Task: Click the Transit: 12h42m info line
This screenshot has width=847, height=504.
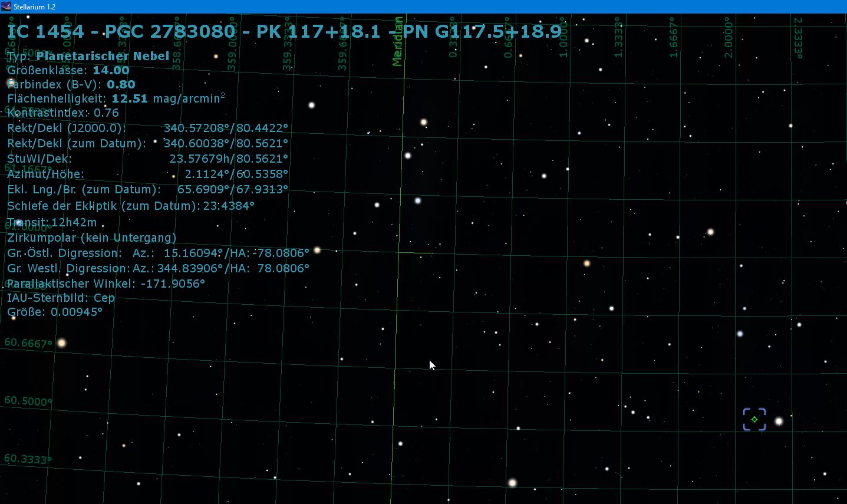Action: tap(52, 222)
